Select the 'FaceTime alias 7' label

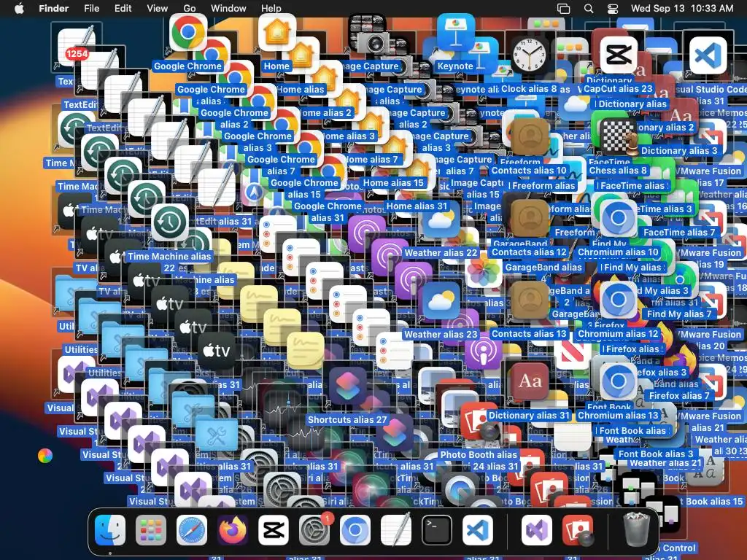(x=679, y=233)
